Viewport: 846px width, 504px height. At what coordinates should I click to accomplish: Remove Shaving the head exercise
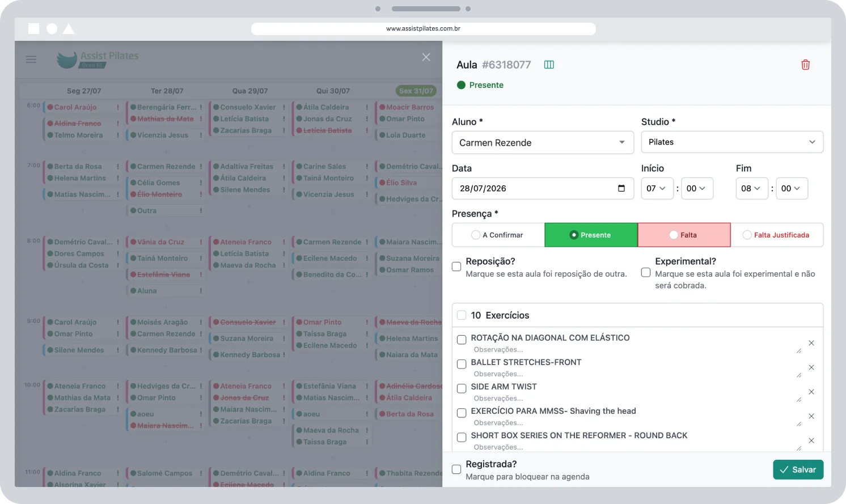pyautogui.click(x=811, y=416)
